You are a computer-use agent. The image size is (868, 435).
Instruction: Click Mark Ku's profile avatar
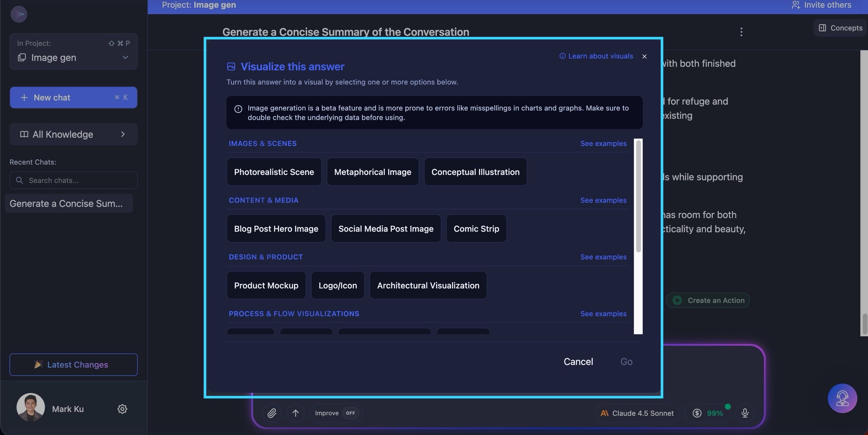tap(31, 408)
